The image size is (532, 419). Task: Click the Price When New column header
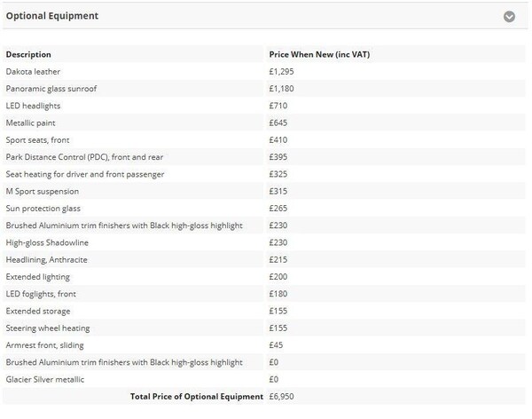(318, 54)
